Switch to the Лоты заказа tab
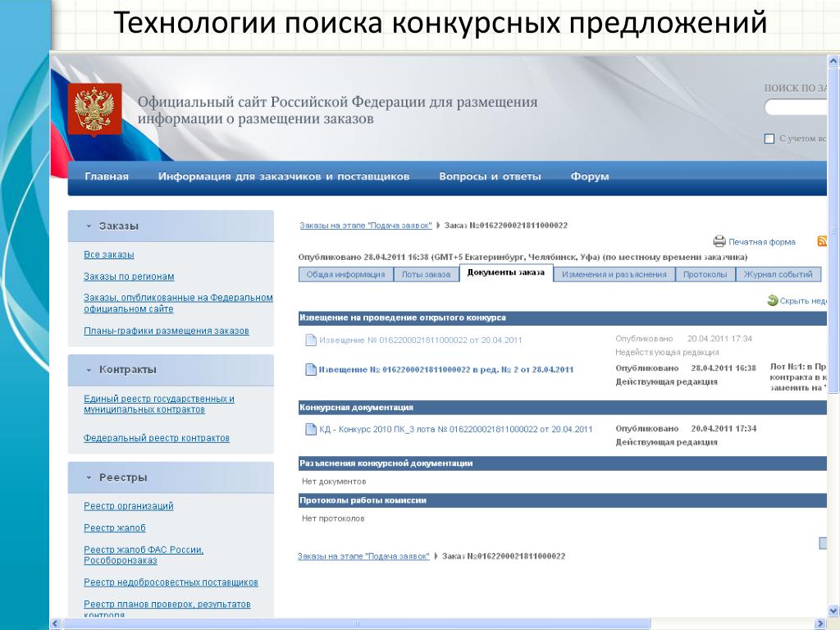Screen dimensions: 840x630 (x=427, y=274)
